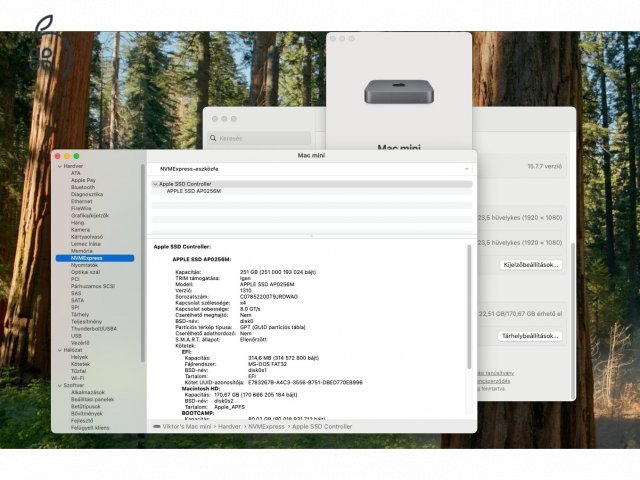
Task: Open Thunderbolt/USB4 in the sidebar
Action: point(94,329)
